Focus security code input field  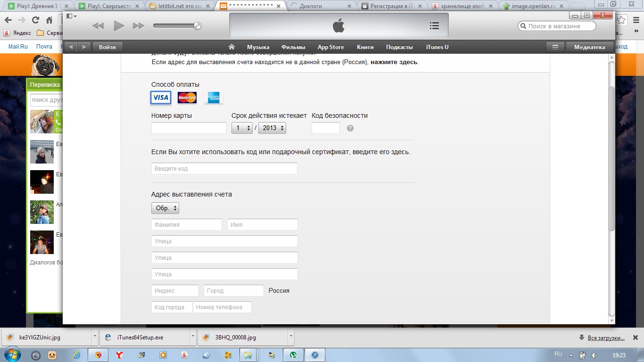pyautogui.click(x=326, y=128)
